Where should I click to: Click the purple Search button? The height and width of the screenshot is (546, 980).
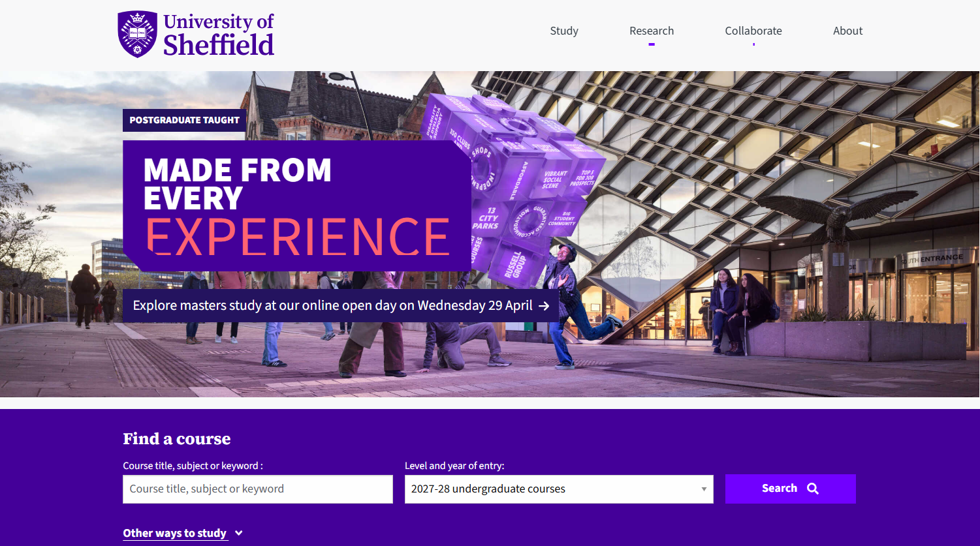coord(791,489)
